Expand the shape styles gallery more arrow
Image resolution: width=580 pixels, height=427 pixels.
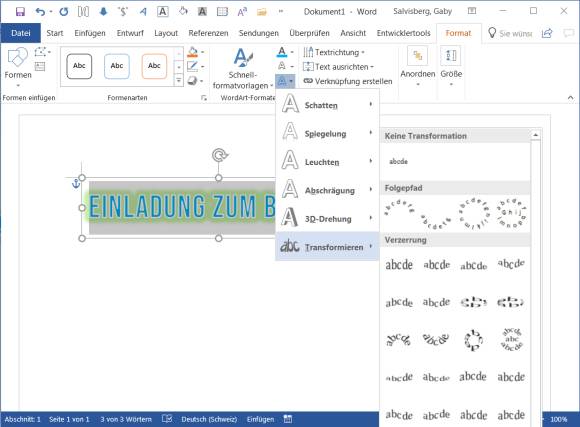tap(179, 80)
